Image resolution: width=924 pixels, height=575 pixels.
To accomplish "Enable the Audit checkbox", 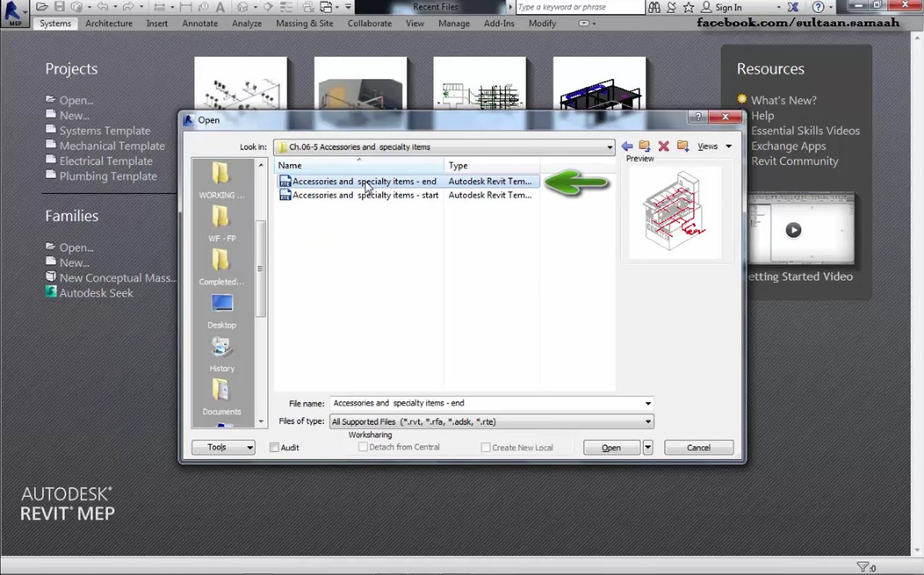I will pyautogui.click(x=274, y=447).
